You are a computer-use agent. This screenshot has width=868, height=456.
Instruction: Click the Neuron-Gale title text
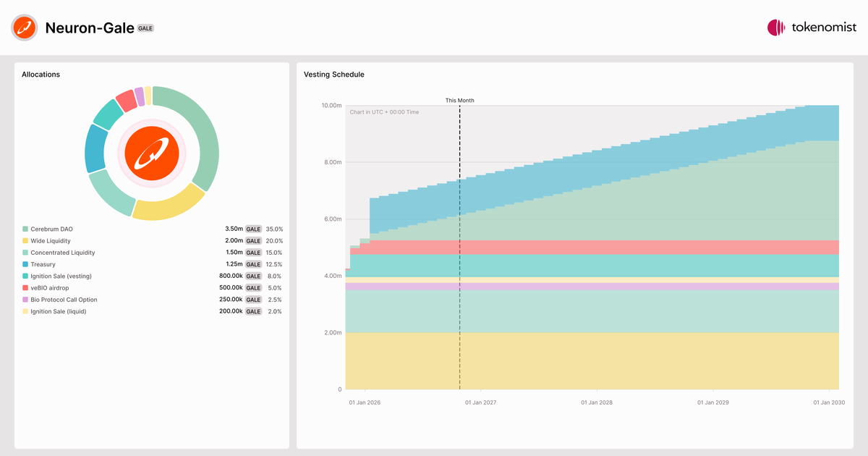pyautogui.click(x=90, y=28)
